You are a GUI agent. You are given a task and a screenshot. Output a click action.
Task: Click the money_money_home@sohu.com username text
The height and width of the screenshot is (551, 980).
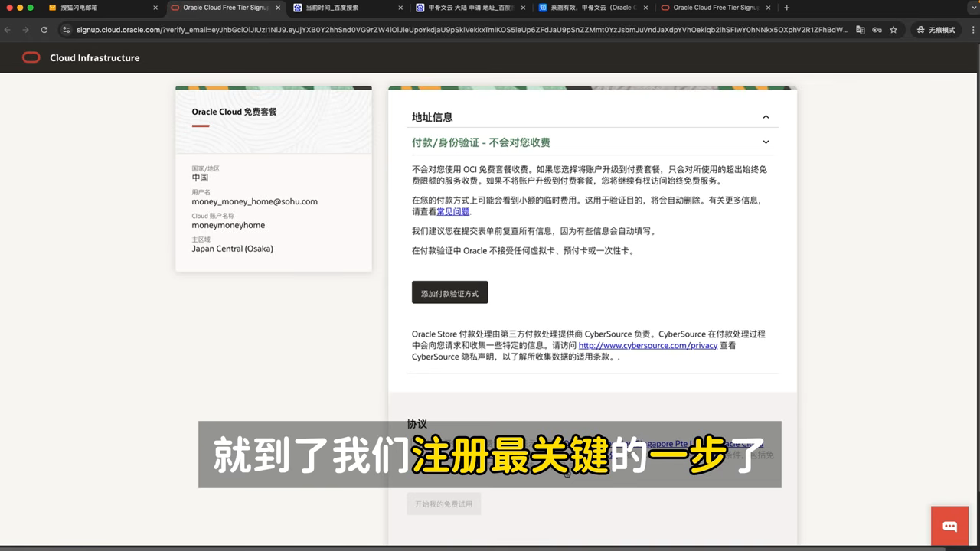tap(254, 201)
